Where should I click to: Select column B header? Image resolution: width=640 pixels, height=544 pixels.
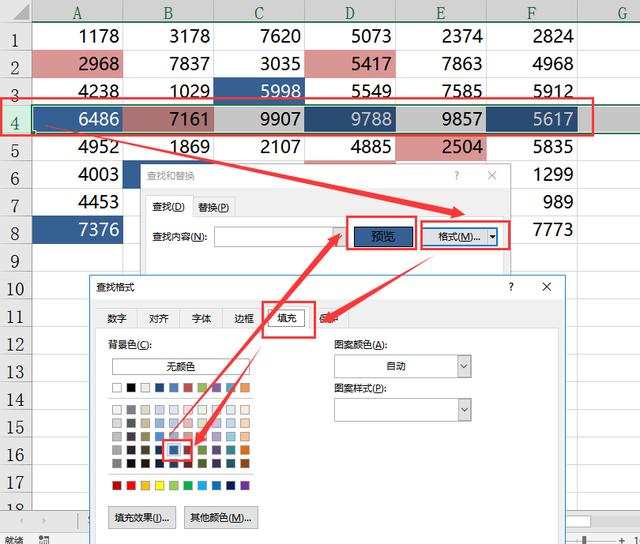(168, 11)
